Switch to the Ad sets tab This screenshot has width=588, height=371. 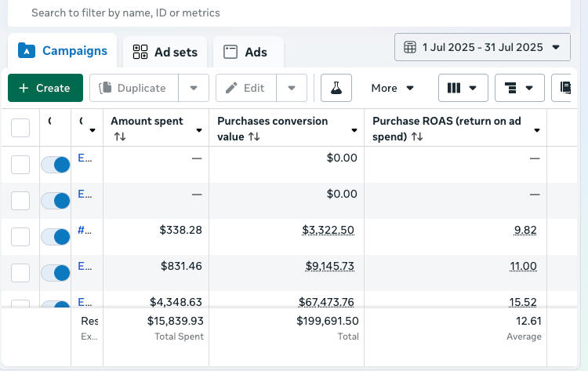165,53
